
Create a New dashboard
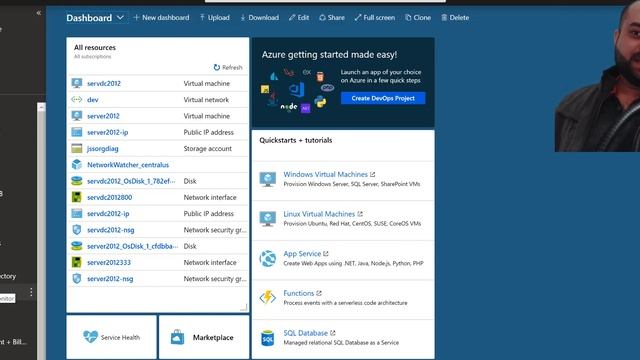pos(161,18)
